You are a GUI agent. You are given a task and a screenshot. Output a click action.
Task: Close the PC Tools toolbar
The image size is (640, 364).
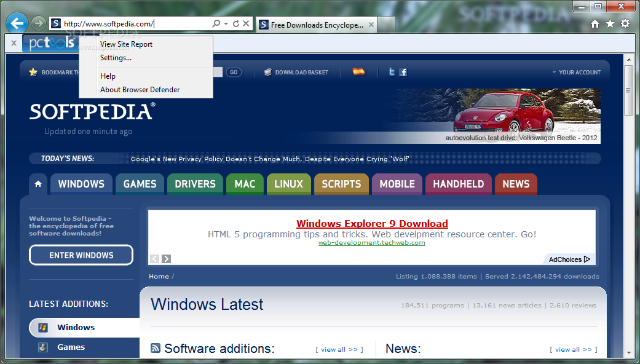pyautogui.click(x=14, y=43)
